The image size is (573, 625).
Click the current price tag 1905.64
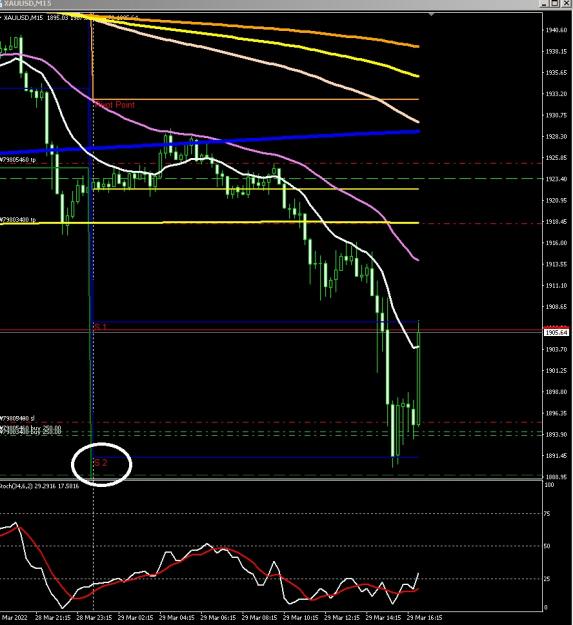556,332
